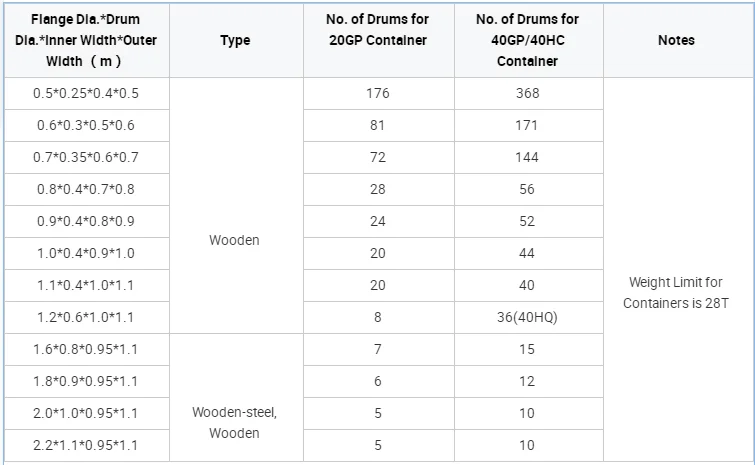
Task: Click the Flange Dia. dimensions column header
Action: pos(86,40)
